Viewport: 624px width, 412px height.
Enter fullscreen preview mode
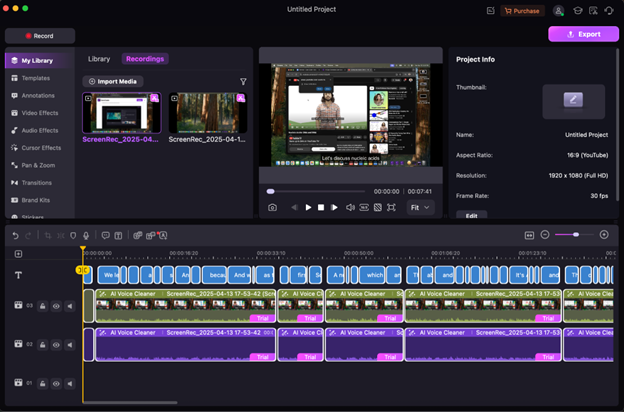tap(391, 207)
